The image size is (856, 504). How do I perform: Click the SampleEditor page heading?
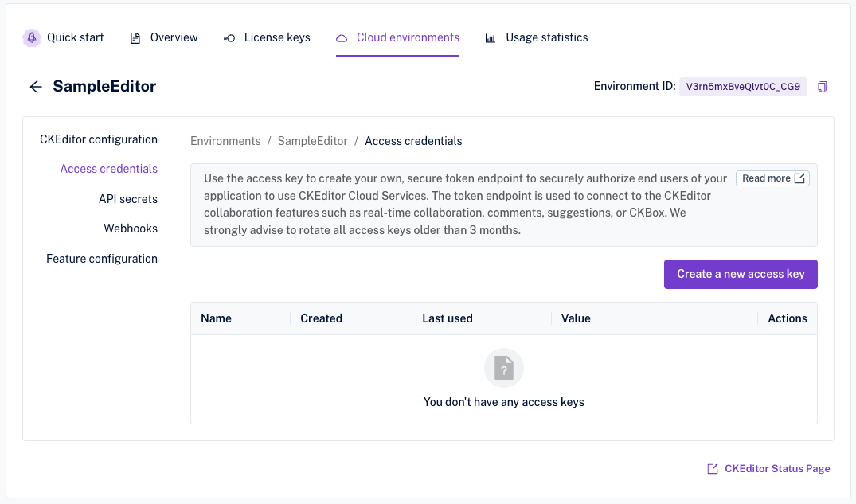pyautogui.click(x=104, y=86)
